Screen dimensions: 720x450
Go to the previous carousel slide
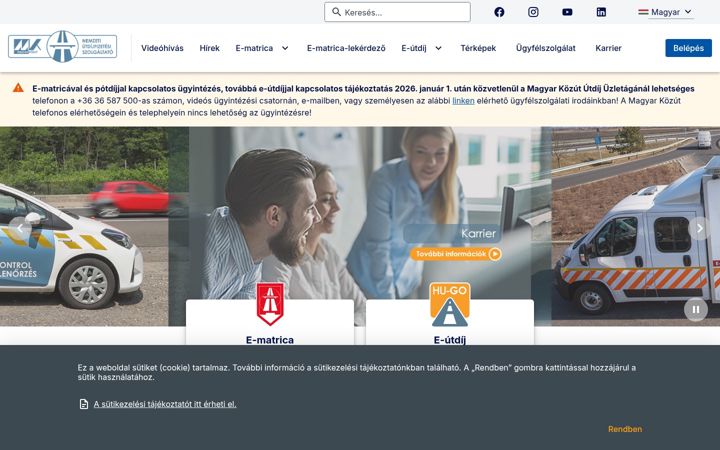click(20, 228)
